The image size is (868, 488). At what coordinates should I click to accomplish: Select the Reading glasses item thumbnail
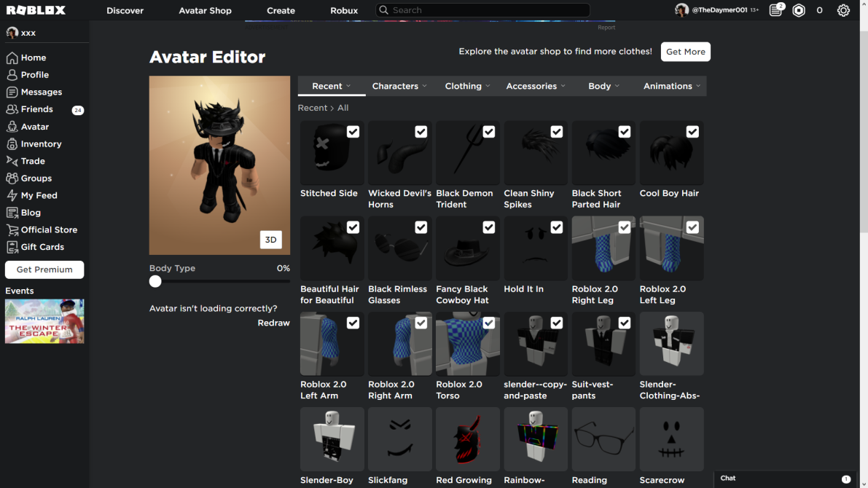(603, 439)
